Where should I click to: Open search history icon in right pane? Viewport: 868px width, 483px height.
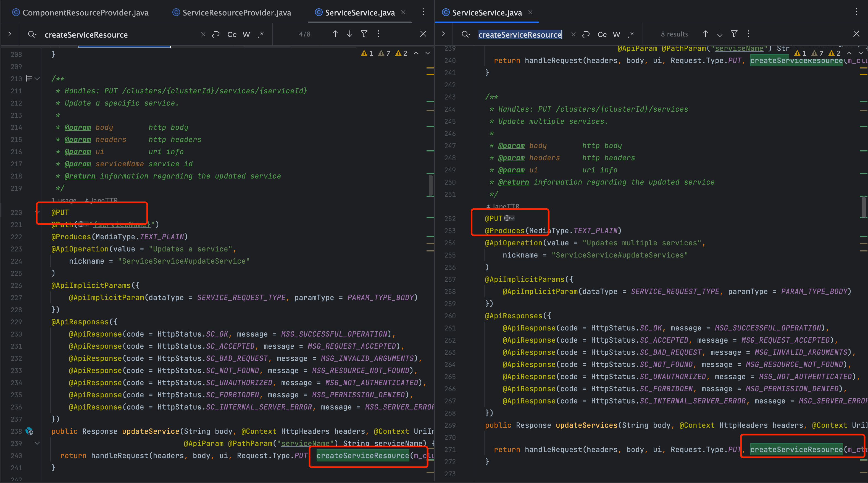point(466,34)
